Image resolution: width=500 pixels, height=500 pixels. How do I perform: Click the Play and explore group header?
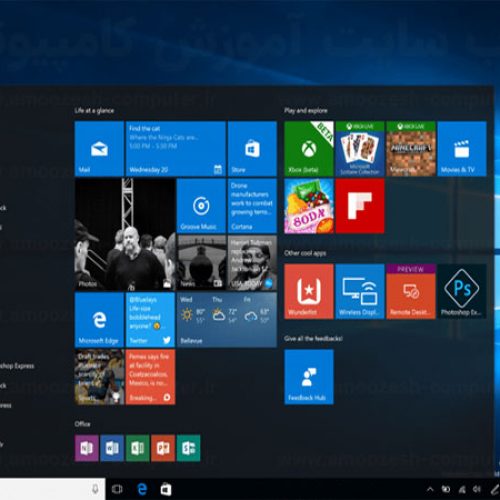click(x=306, y=110)
